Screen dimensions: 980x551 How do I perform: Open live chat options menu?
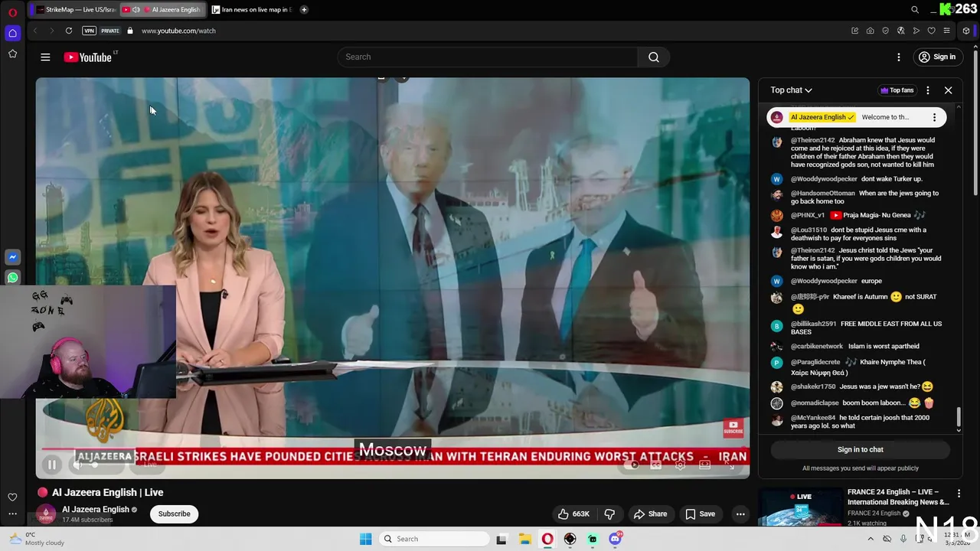(928, 90)
